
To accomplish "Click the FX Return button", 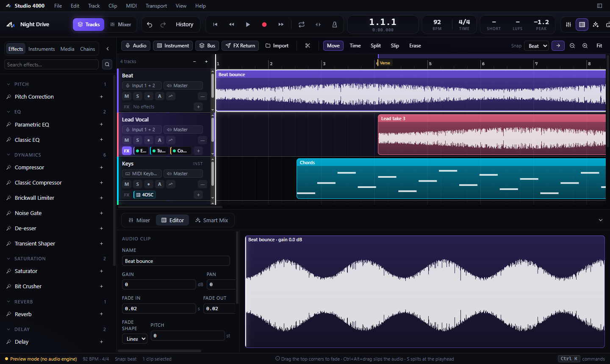I will [x=240, y=46].
